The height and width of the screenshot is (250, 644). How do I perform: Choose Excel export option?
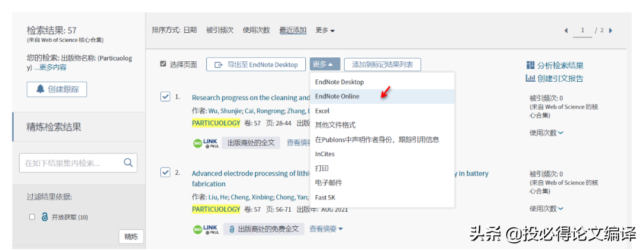coord(382,110)
